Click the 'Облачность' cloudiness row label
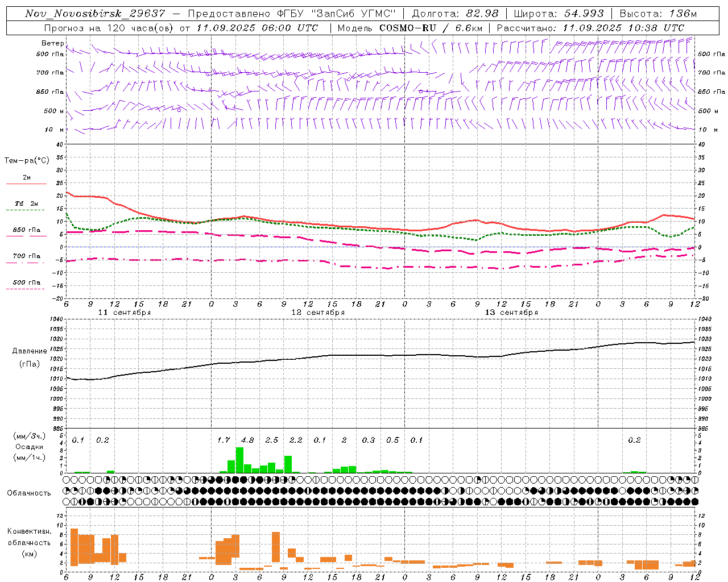This screenshot has width=728, height=582. 29,493
